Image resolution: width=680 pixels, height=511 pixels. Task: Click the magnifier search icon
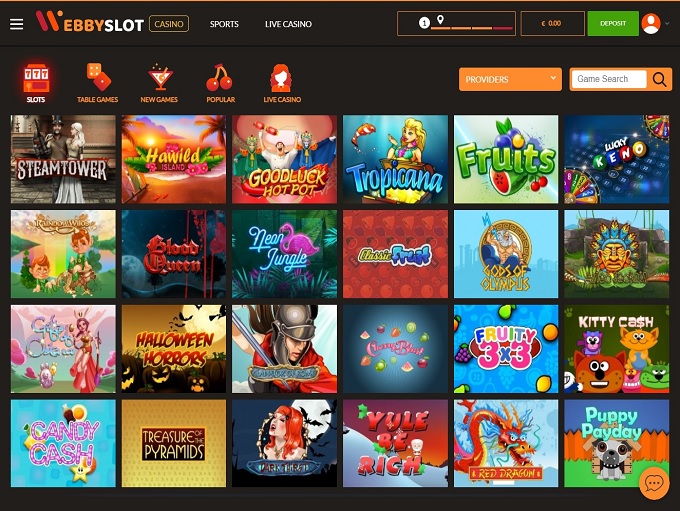(660, 79)
